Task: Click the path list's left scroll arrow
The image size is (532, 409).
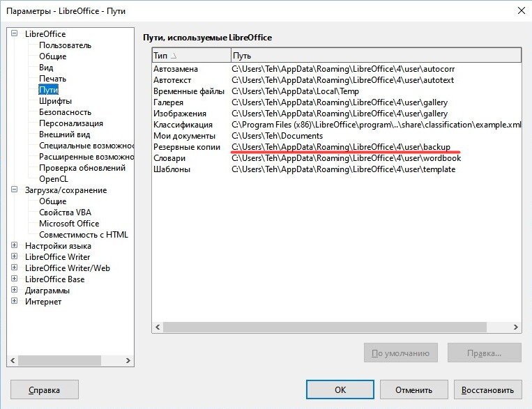Action: tap(158, 327)
